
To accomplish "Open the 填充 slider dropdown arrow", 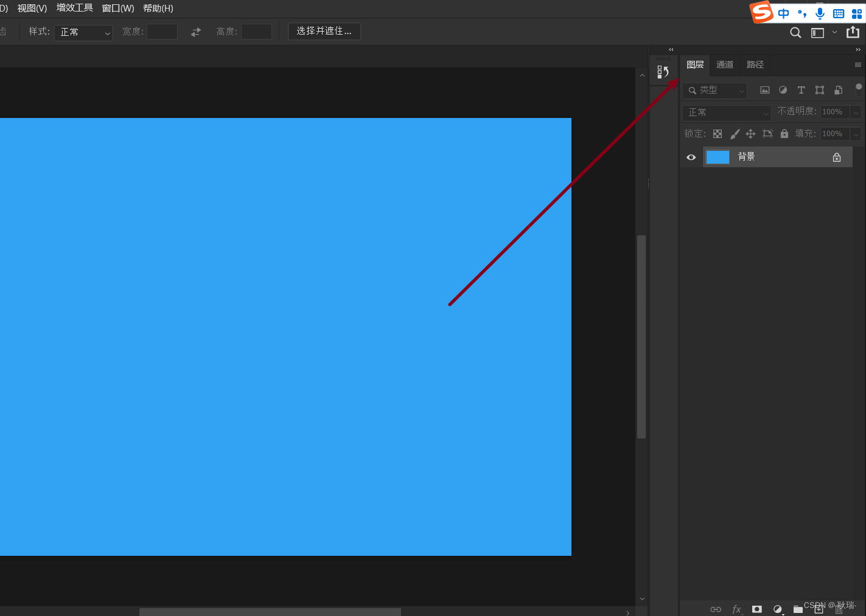I will click(x=856, y=134).
